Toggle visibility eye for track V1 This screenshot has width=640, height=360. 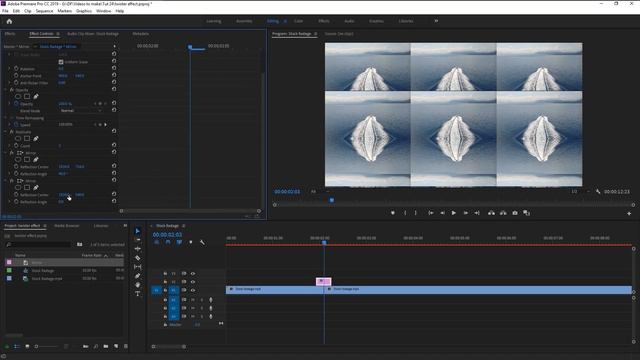point(193,290)
